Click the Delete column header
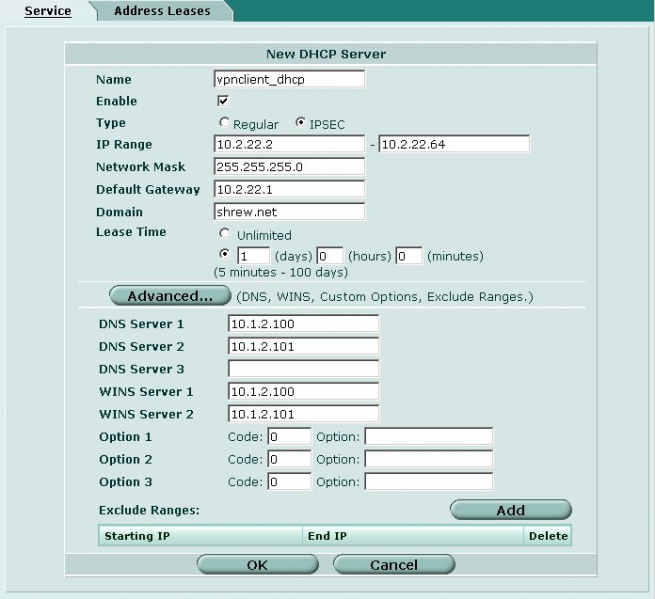This screenshot has height=599, width=655. coord(548,536)
